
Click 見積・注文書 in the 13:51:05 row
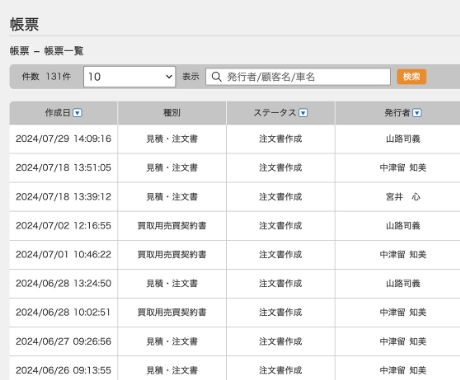tap(172, 168)
